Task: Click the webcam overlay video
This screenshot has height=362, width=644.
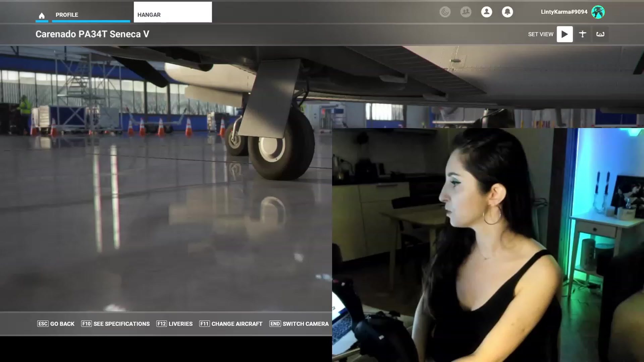Action: click(x=488, y=245)
